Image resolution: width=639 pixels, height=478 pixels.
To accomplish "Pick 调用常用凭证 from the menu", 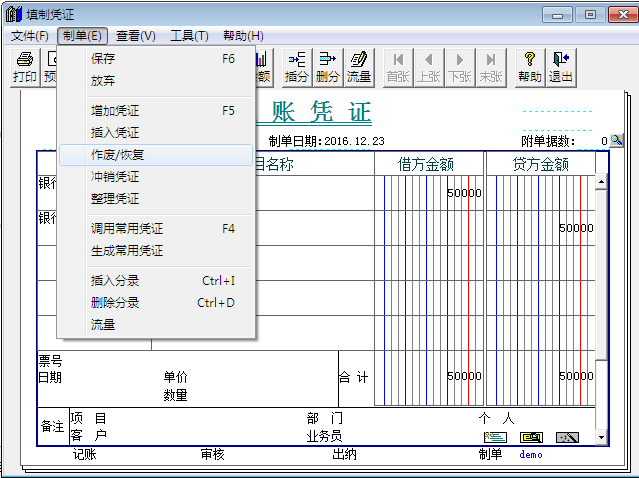I will coord(127,229).
